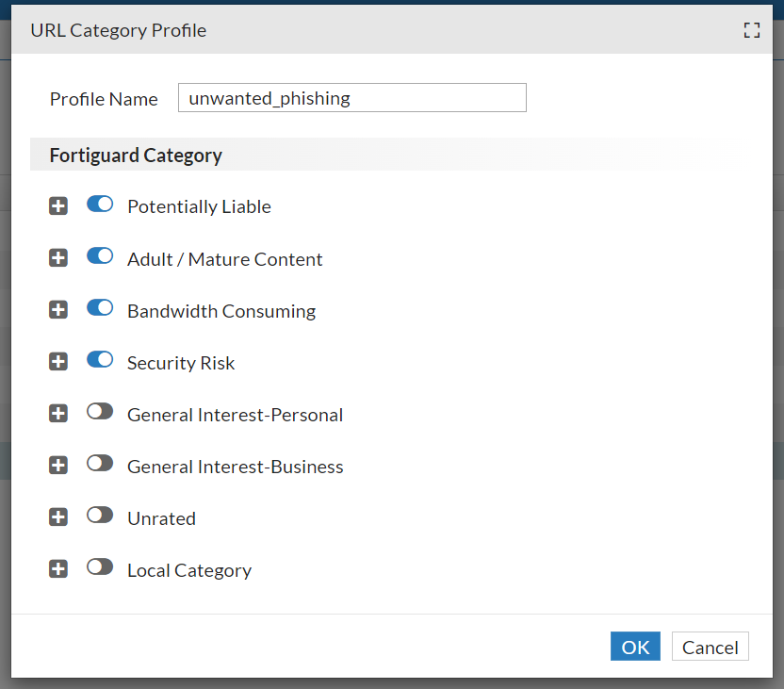This screenshot has height=689, width=784.
Task: Expand the Unrated category
Action: [x=58, y=517]
